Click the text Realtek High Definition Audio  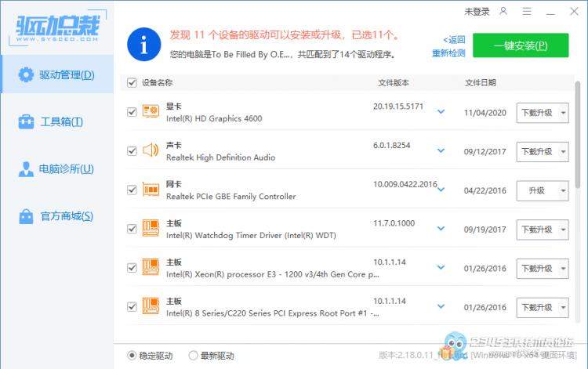[x=220, y=157]
